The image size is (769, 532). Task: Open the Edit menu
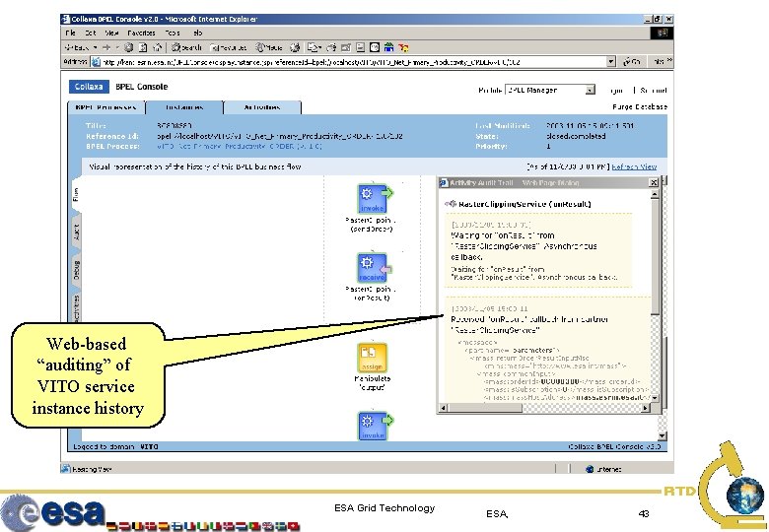click(91, 33)
